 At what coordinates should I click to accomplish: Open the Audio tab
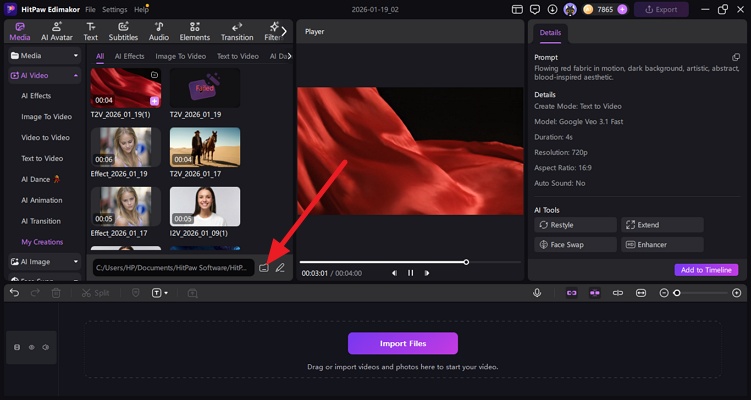(x=159, y=32)
